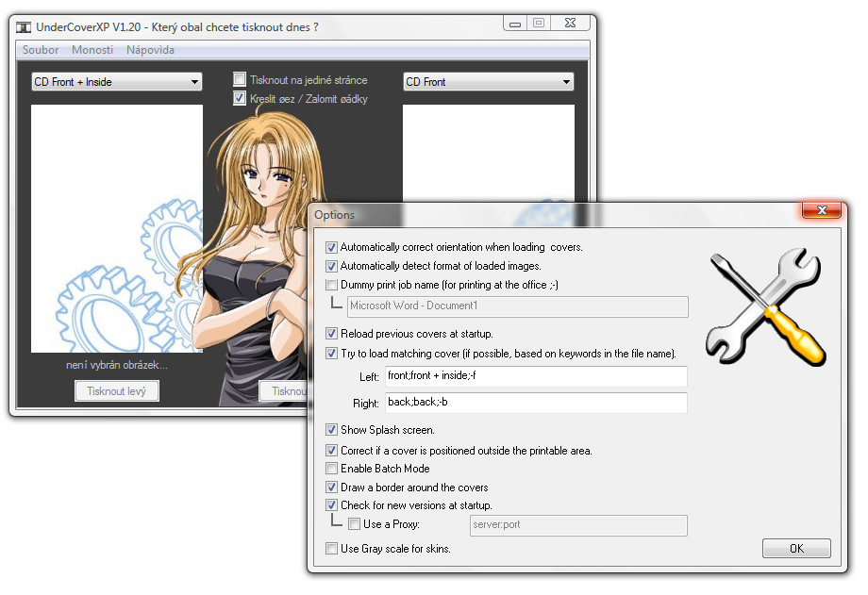Click the Microsoft Word - Document1 field
This screenshot has height=595, width=868.
click(518, 306)
